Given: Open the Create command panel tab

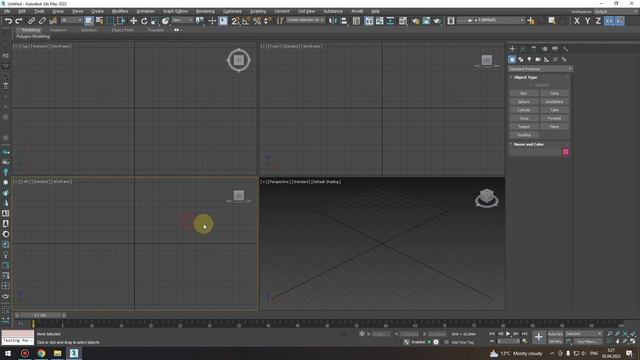Looking at the screenshot, I should 512,49.
